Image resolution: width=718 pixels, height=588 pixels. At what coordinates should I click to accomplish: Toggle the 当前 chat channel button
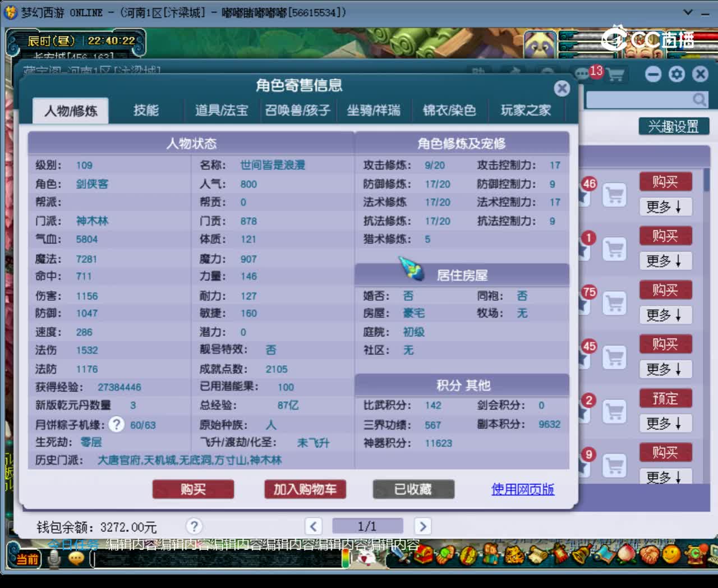pyautogui.click(x=27, y=559)
